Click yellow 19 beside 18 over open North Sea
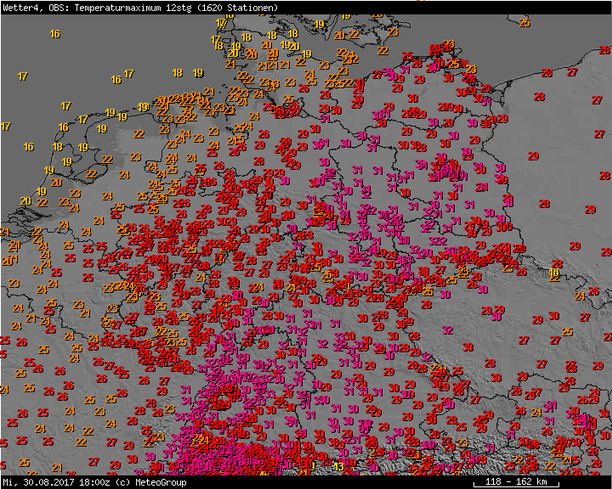612x489 pixels. point(198,73)
